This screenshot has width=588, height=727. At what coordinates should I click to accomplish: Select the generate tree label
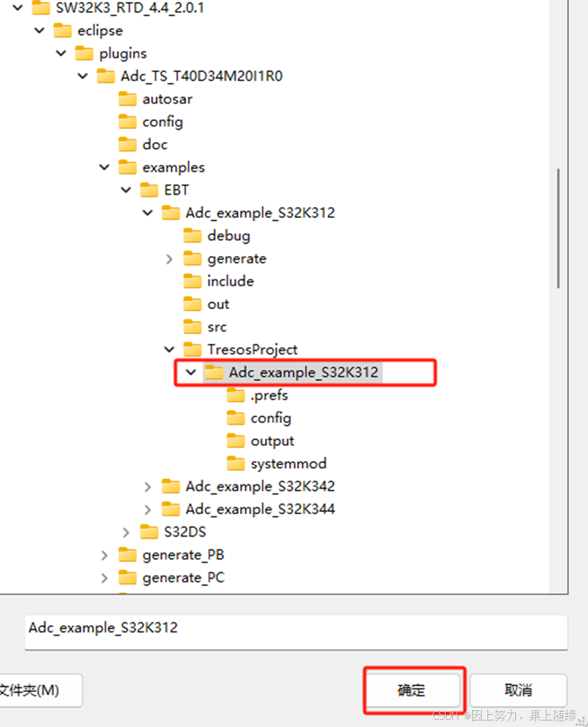pos(237,259)
